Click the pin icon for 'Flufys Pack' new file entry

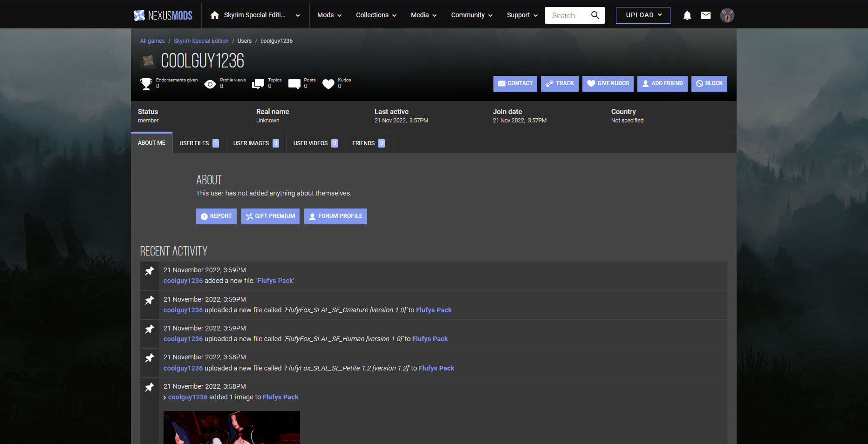(x=150, y=271)
